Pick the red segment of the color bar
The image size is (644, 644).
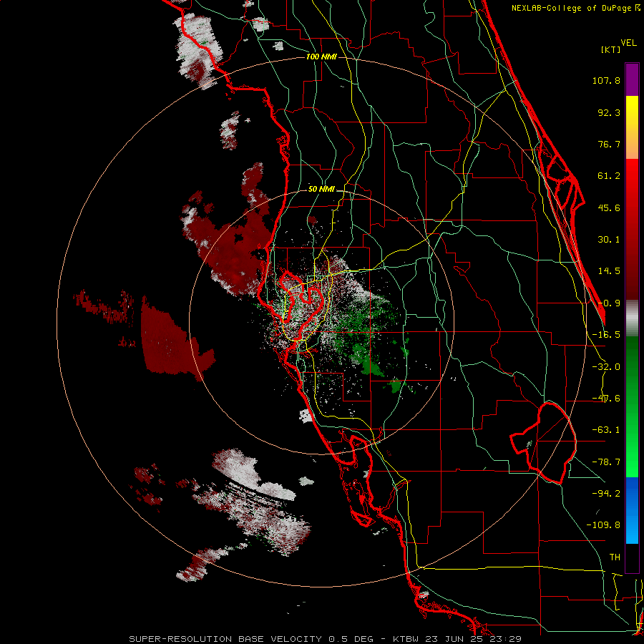[x=632, y=229]
